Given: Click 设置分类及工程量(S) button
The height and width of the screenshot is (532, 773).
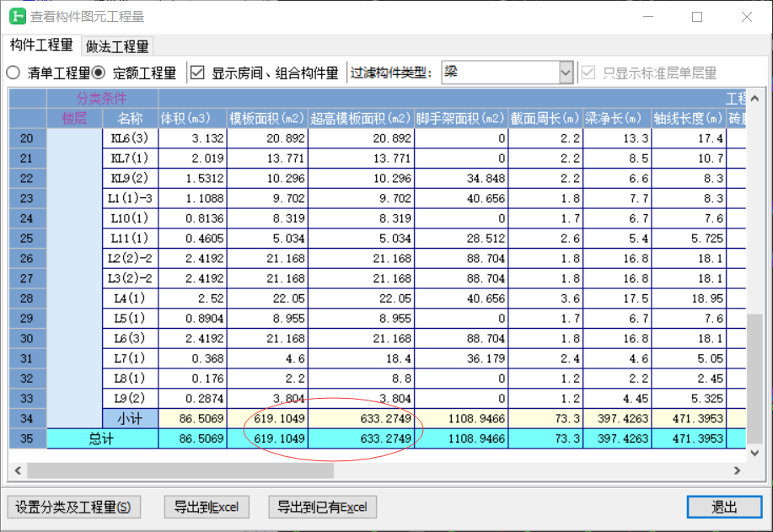Looking at the screenshot, I should [74, 507].
